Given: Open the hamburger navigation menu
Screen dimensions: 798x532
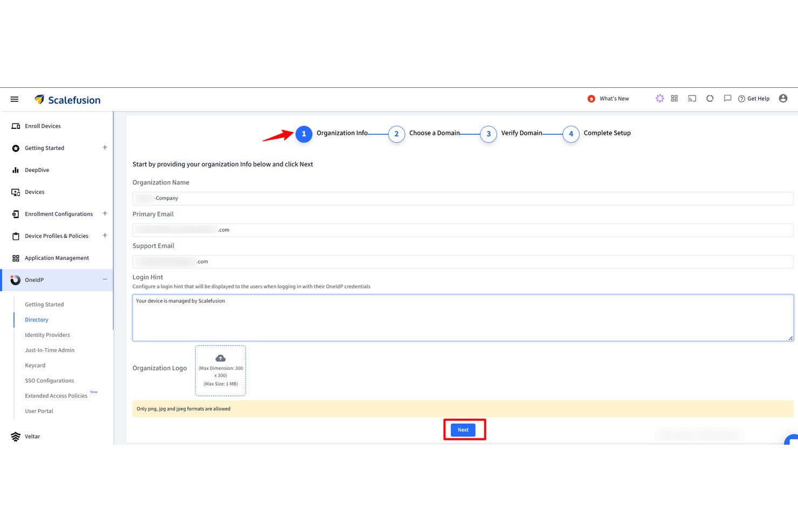Looking at the screenshot, I should click(x=15, y=99).
